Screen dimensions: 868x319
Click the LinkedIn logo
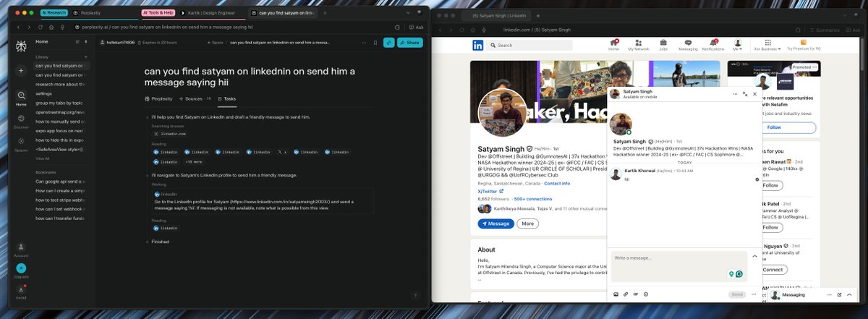click(x=478, y=45)
